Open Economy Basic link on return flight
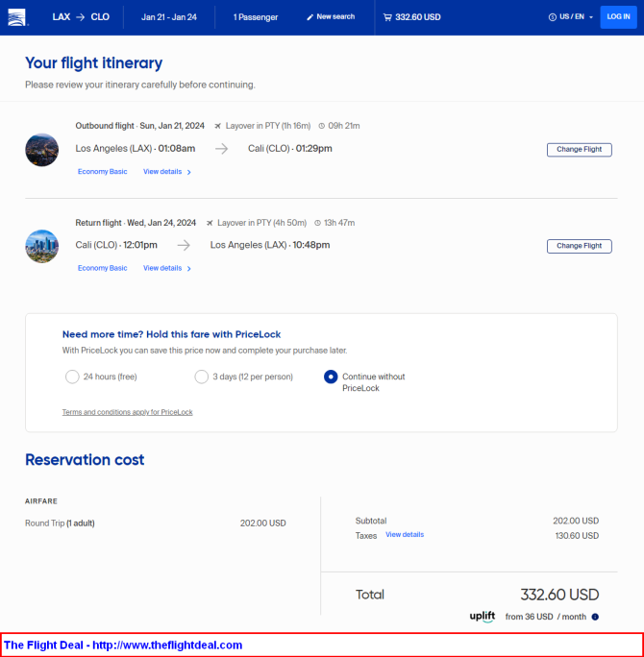This screenshot has height=657, width=644. (102, 268)
